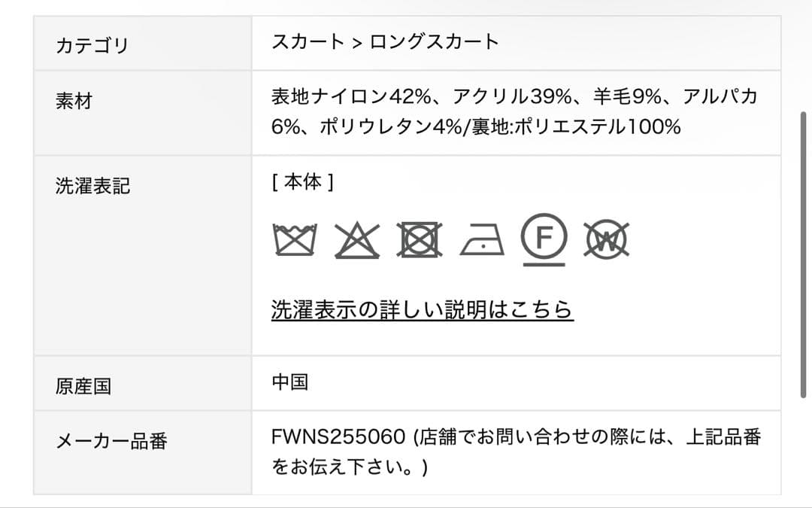Select the ロングスカート category text
812x508 pixels.
(x=435, y=41)
